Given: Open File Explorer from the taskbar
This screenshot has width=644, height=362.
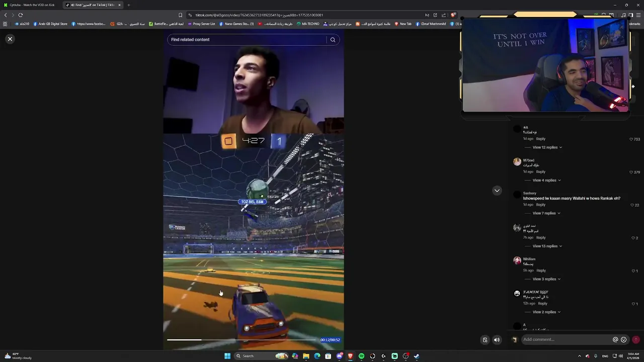Looking at the screenshot, I should click(306, 356).
